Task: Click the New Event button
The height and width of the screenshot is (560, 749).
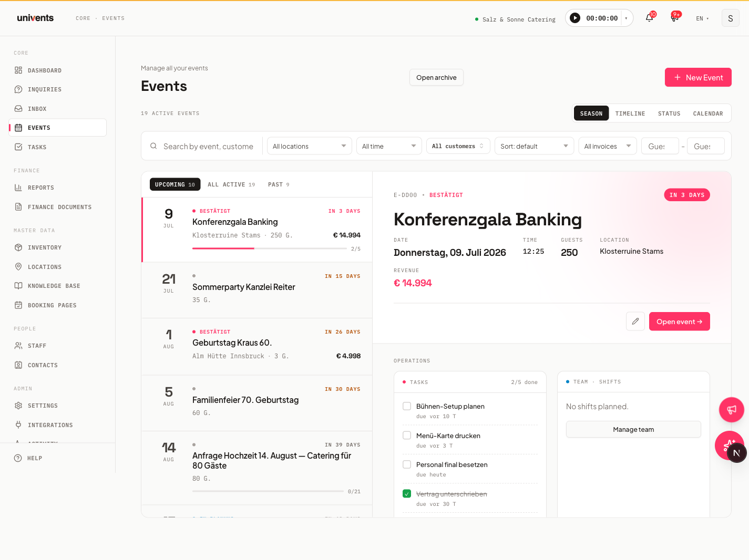Action: point(698,77)
